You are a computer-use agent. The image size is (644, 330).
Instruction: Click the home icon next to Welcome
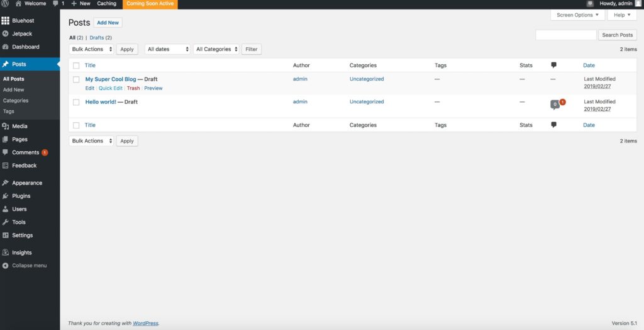18,3
